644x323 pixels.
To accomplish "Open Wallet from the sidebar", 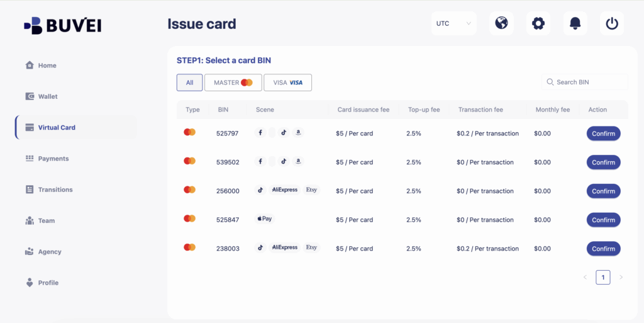I will pyautogui.click(x=47, y=96).
